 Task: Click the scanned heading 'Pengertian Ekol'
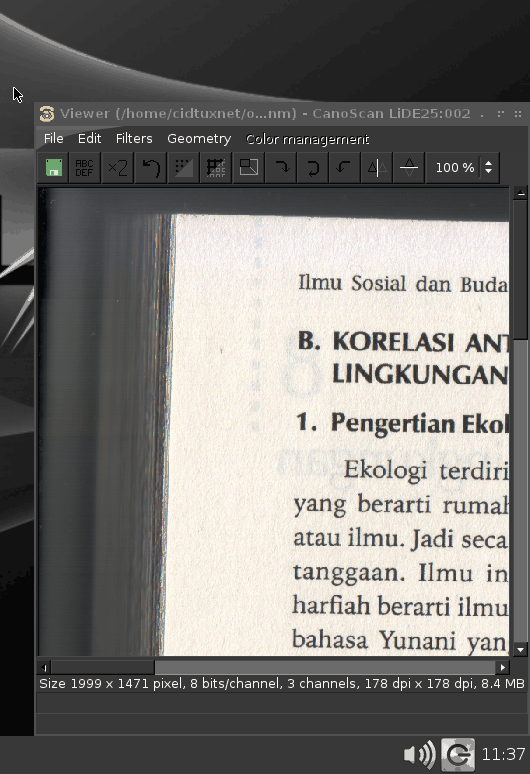click(x=419, y=425)
